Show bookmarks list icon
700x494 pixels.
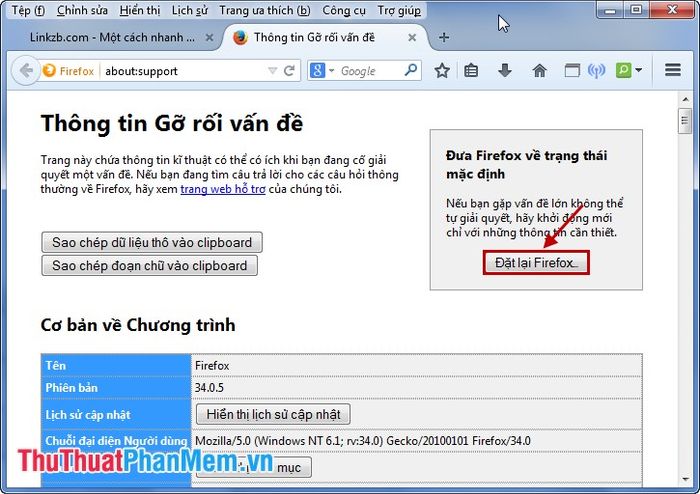point(471,71)
